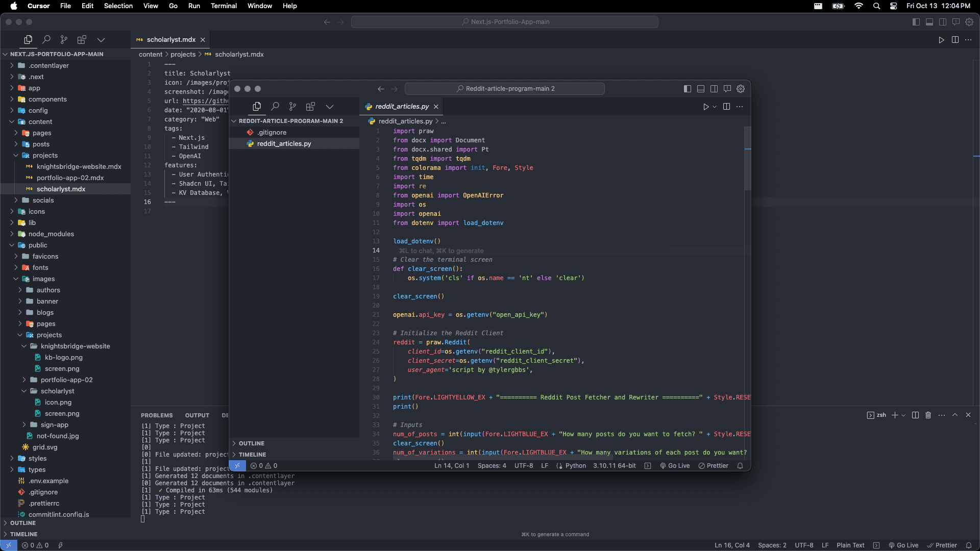
Task: Kill the zsh terminal with the trash icon
Action: pyautogui.click(x=928, y=415)
